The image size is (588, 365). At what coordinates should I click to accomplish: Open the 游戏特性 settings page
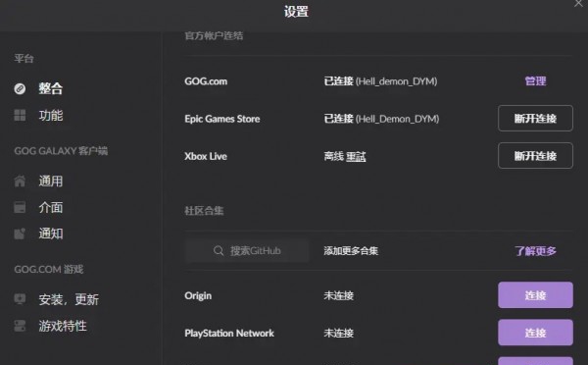click(x=63, y=326)
